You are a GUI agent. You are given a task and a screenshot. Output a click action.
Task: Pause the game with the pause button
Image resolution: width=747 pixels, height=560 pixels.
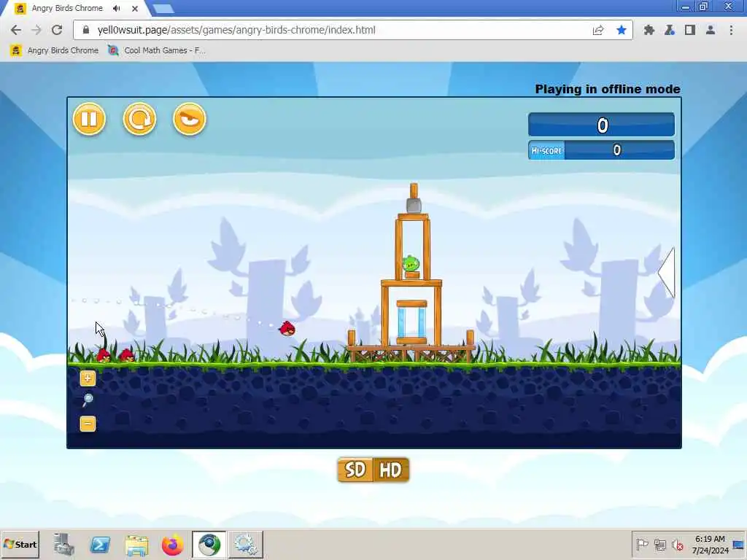pos(89,119)
